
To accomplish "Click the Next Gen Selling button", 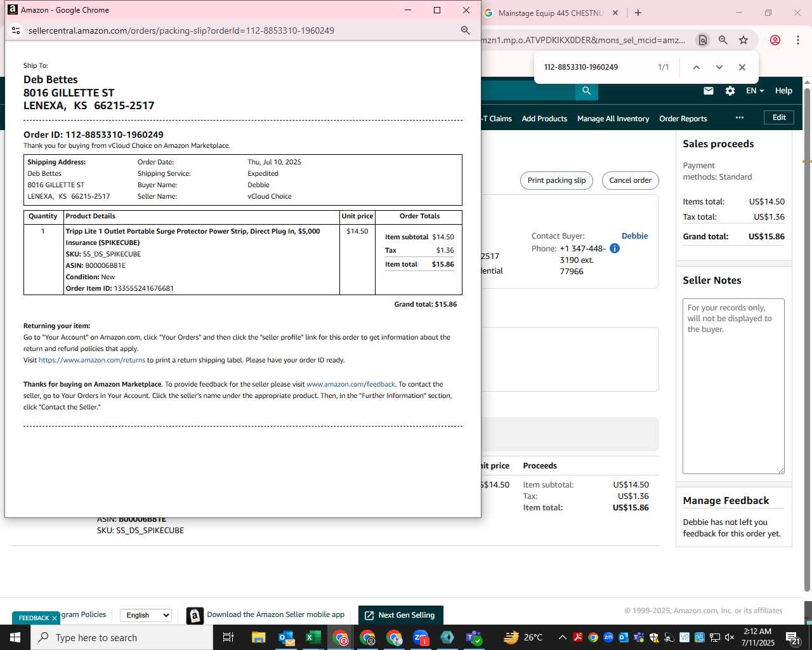I will click(x=400, y=615).
